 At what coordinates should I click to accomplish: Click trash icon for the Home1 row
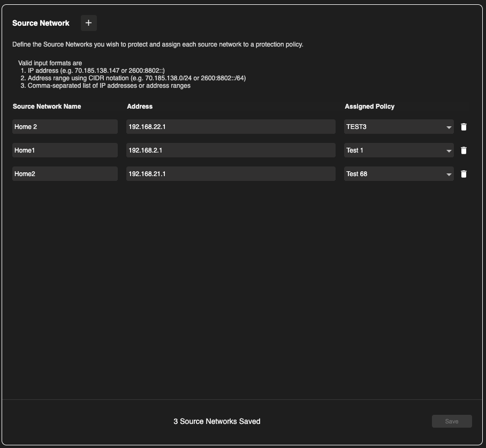[464, 150]
